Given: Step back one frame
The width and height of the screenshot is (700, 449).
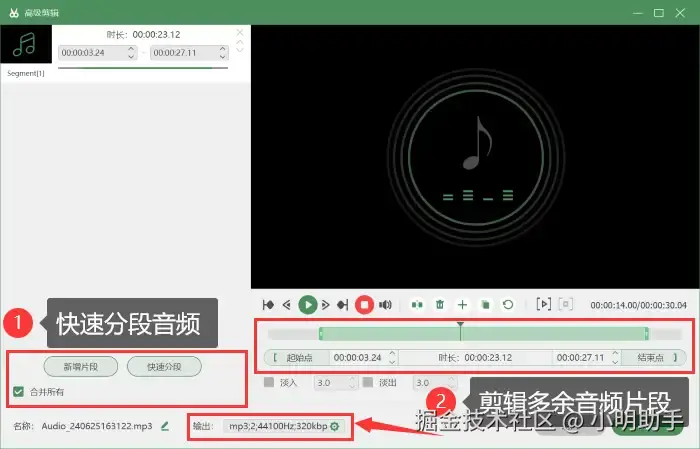Looking at the screenshot, I should (287, 305).
